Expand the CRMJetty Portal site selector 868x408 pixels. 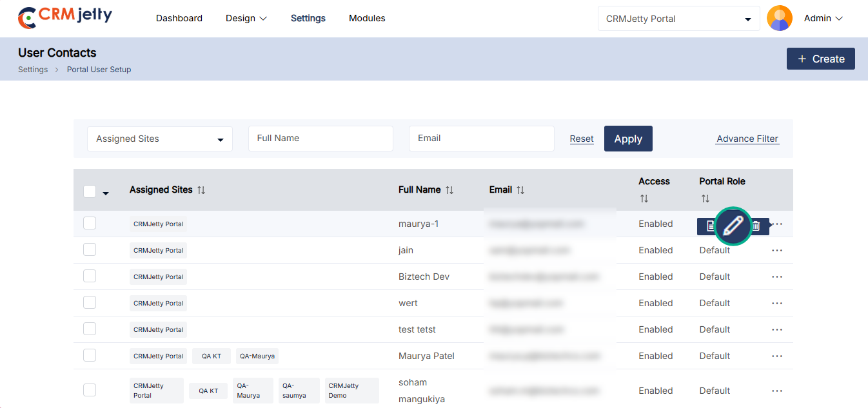[678, 19]
